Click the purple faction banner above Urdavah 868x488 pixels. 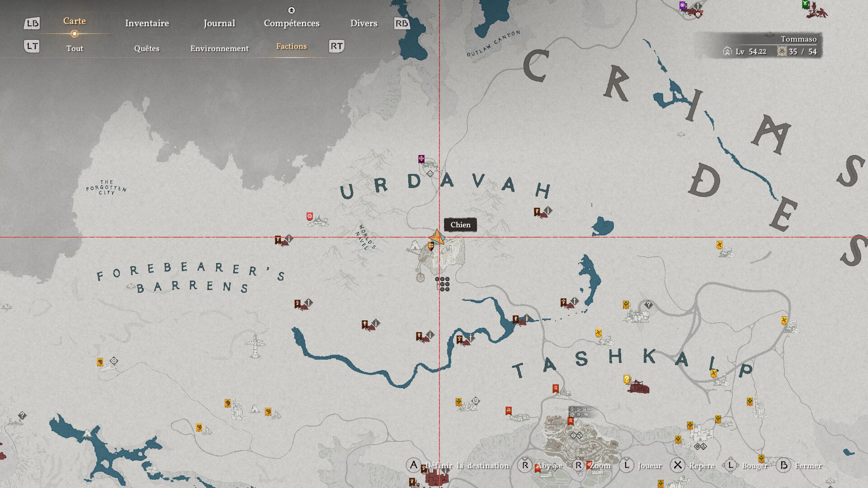(x=421, y=159)
